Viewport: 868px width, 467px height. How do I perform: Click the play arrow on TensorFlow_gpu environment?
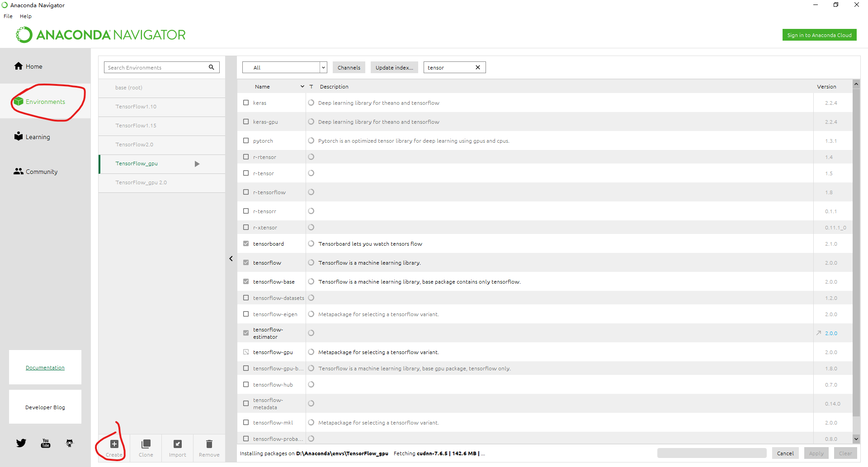(197, 164)
